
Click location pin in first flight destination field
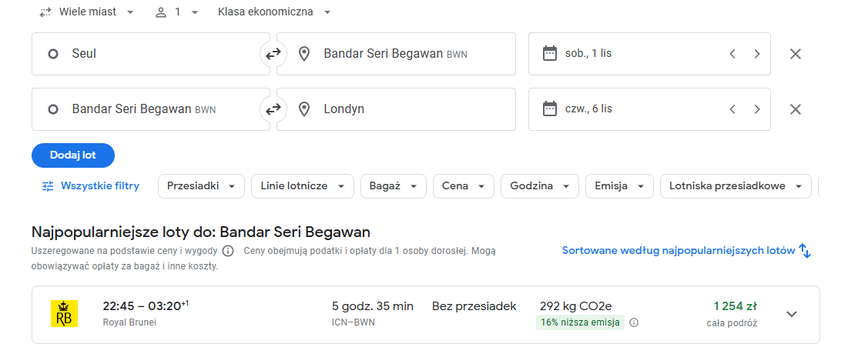[x=303, y=54]
